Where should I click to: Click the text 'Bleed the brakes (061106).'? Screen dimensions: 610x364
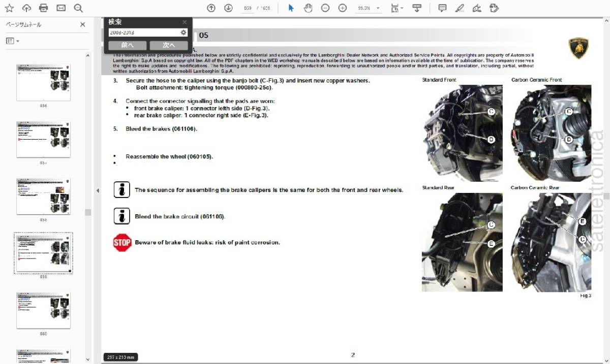tap(161, 128)
